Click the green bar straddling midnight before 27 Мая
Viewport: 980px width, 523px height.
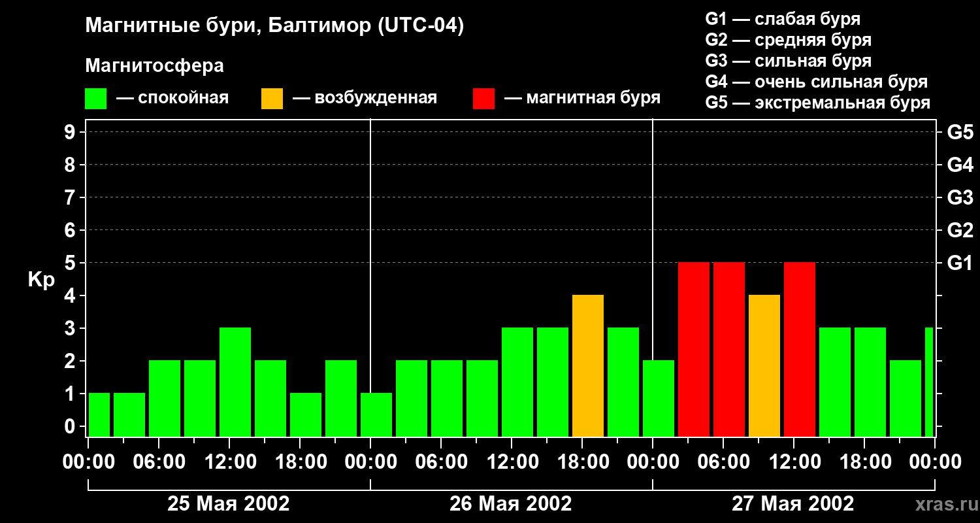pyautogui.click(x=659, y=399)
